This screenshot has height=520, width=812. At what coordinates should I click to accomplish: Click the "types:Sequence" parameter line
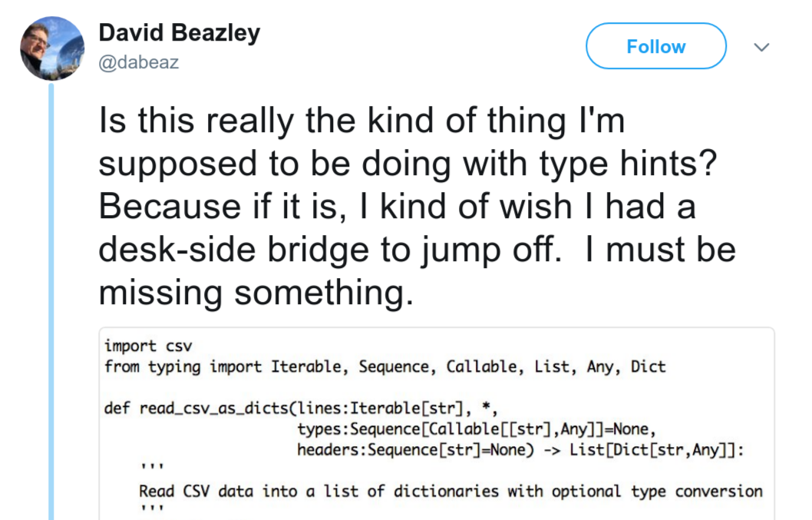coord(475,429)
